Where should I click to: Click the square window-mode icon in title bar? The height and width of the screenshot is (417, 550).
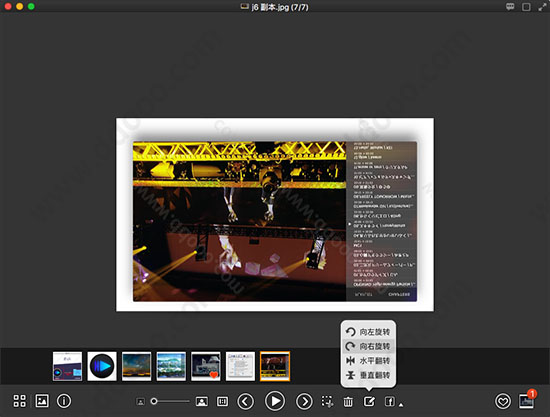[x=526, y=7]
